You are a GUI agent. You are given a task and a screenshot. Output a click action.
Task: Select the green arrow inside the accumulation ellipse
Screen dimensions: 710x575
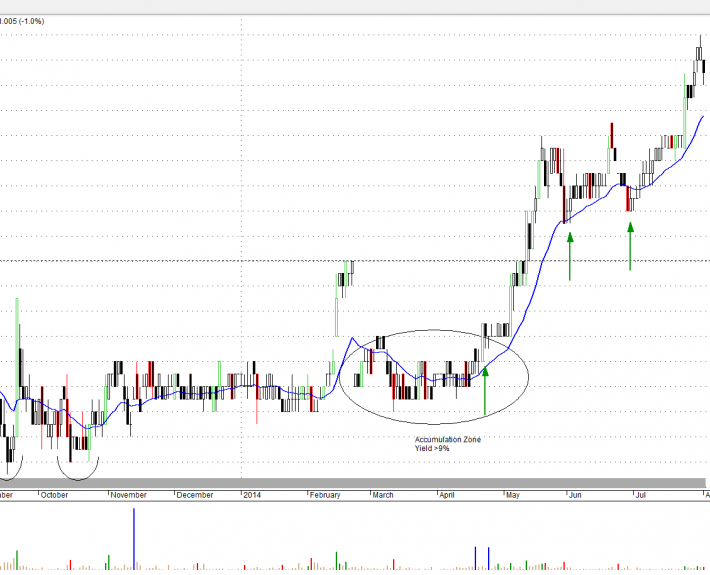pyautogui.click(x=485, y=390)
